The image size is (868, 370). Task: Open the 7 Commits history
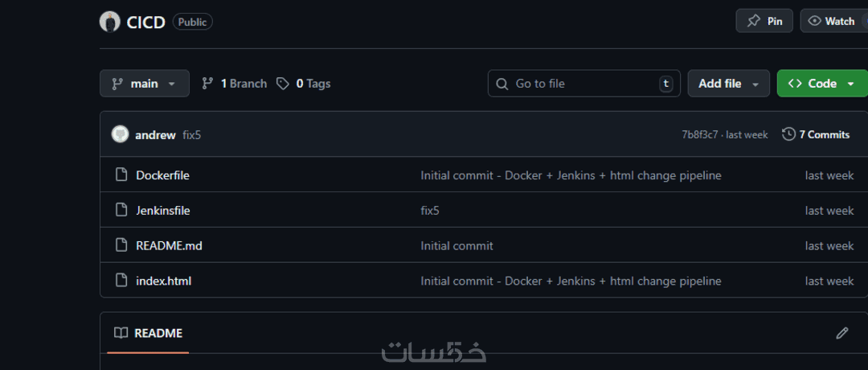tap(816, 134)
